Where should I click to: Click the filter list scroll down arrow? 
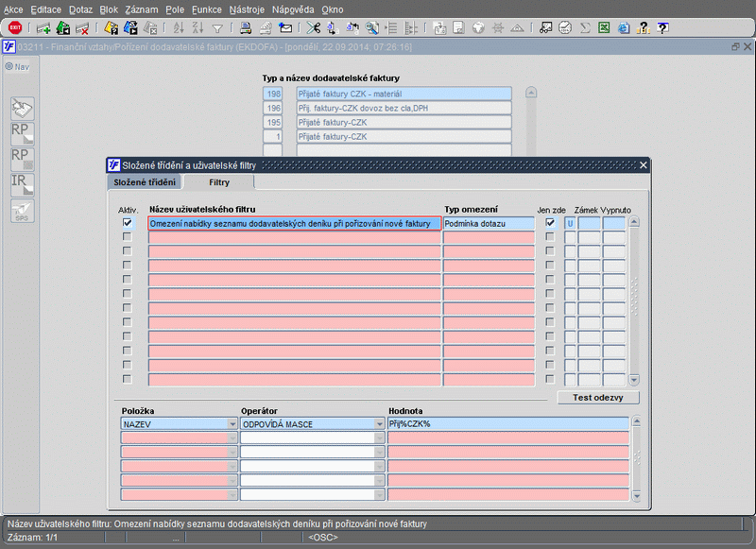pyautogui.click(x=634, y=380)
